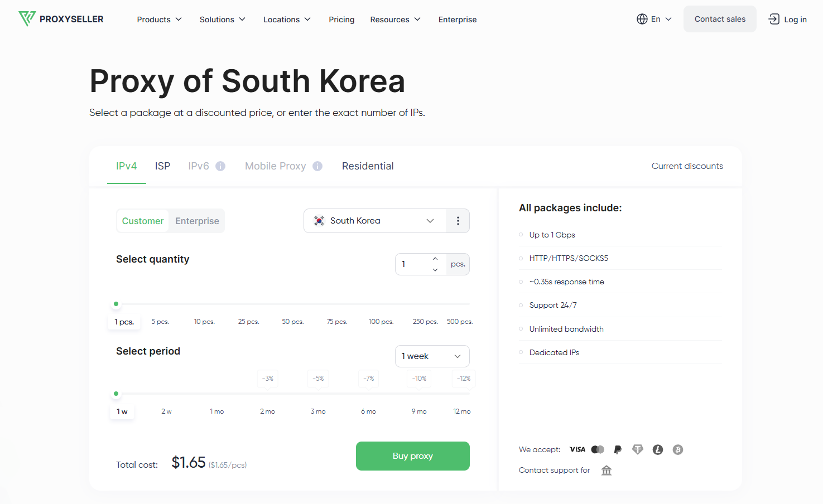Choose the 3 mo period mark
This screenshot has width=823, height=504.
click(x=318, y=411)
